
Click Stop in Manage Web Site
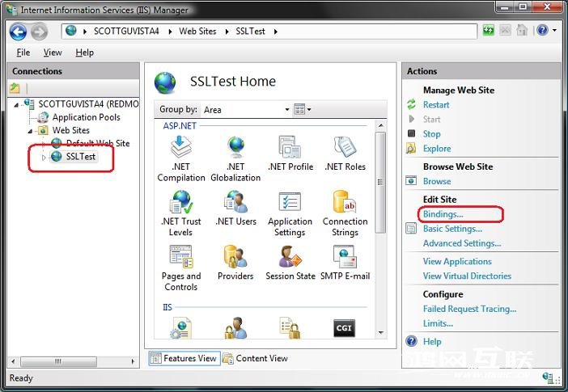[431, 134]
